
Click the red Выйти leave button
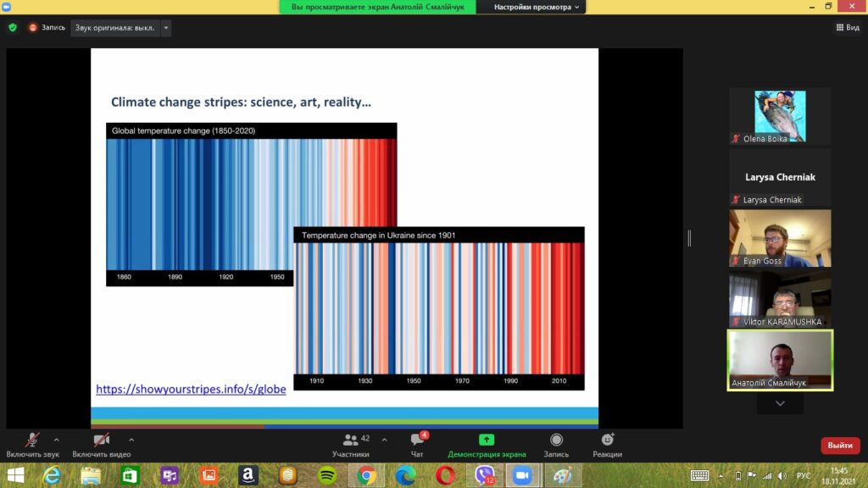click(x=839, y=446)
